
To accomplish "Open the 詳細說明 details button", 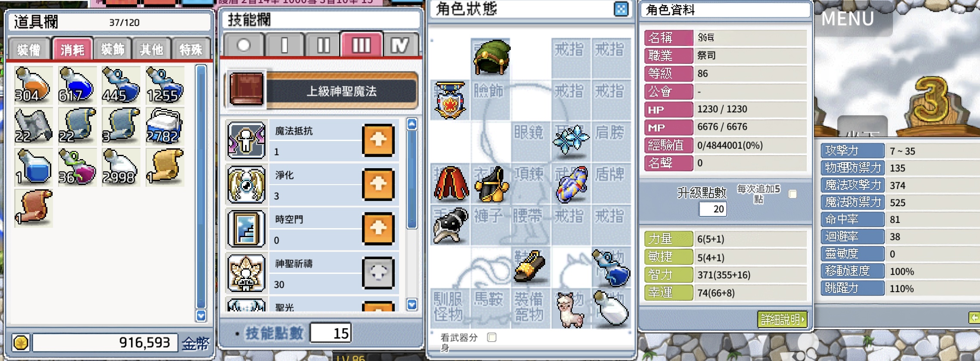I will point(782,320).
